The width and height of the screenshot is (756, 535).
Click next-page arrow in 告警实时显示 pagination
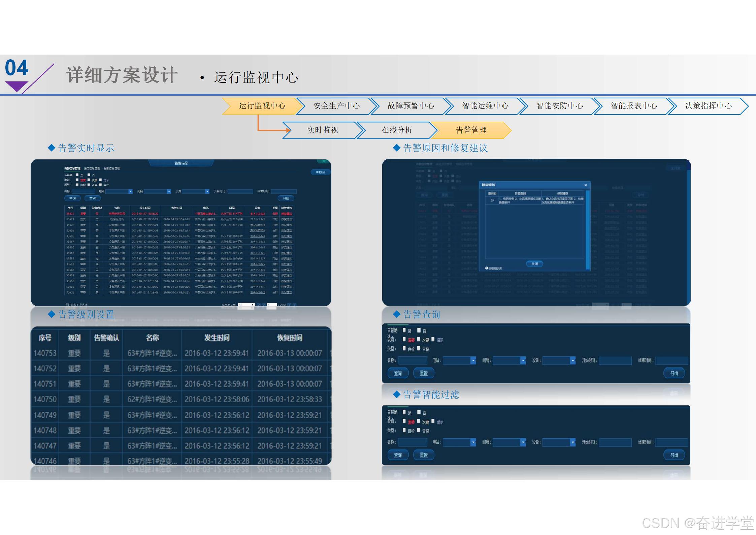(289, 305)
